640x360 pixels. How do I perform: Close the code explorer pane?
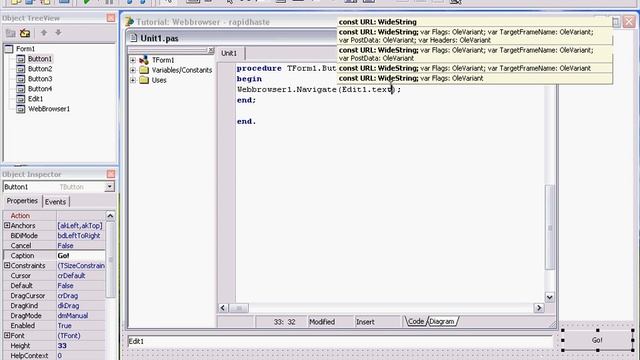click(x=211, y=50)
